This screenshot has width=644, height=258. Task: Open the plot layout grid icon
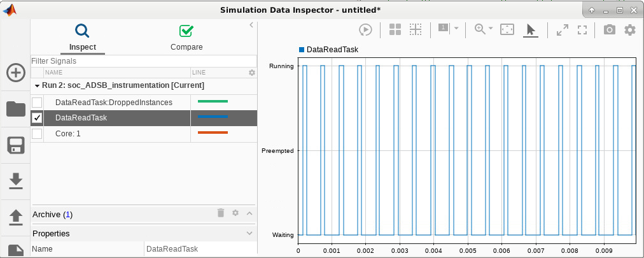click(x=395, y=29)
